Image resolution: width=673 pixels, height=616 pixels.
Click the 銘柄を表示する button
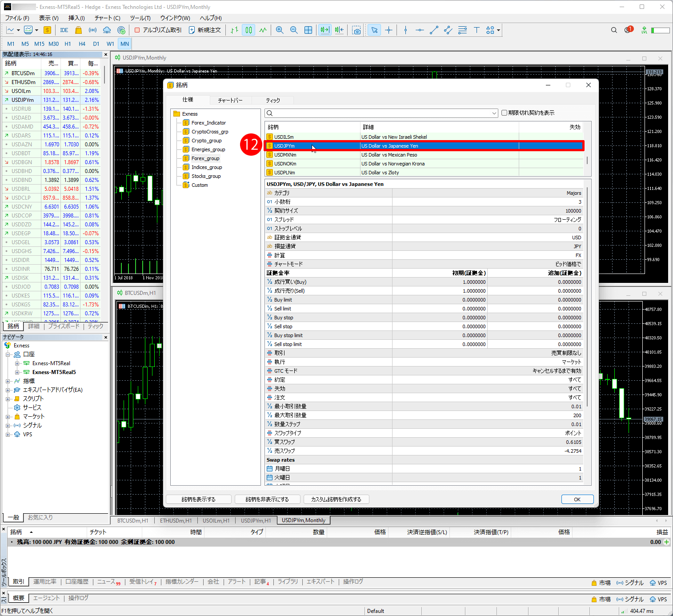[x=198, y=499]
